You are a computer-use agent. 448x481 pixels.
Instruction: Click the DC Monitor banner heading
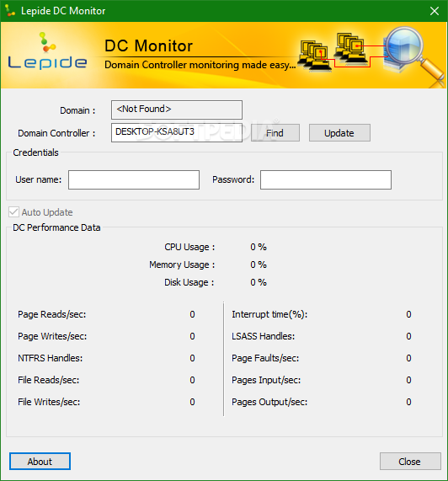[x=149, y=46]
